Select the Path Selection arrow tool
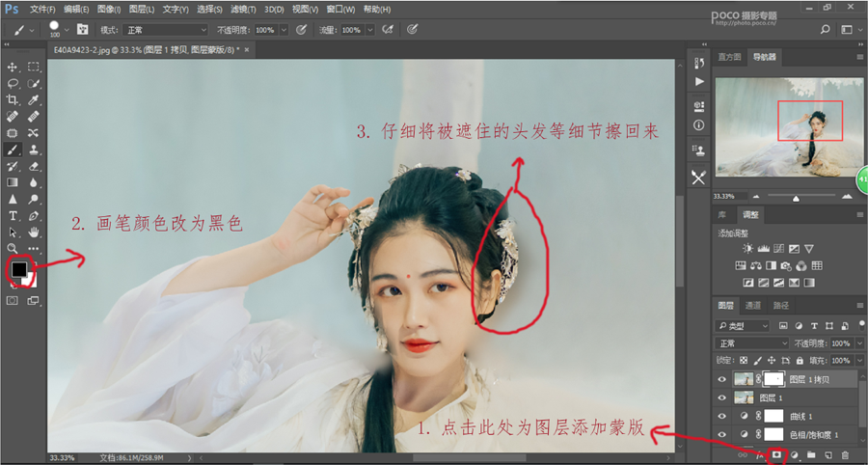The height and width of the screenshot is (465, 868). point(13,232)
